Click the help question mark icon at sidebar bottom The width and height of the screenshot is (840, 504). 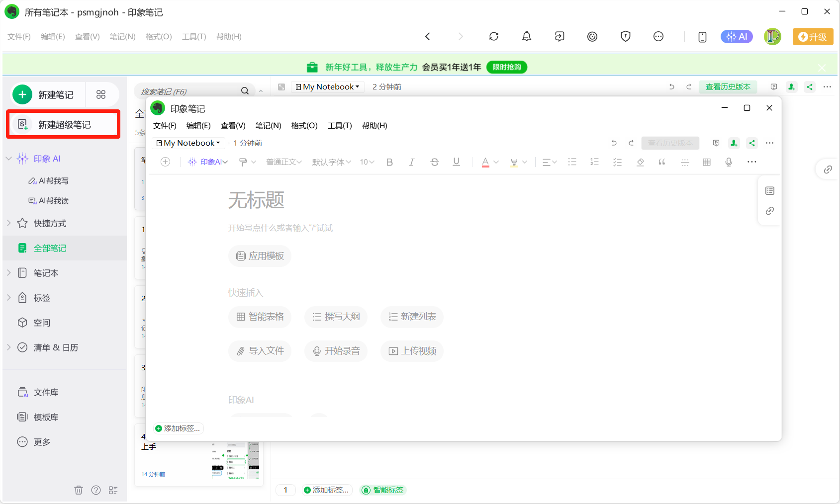click(96, 490)
